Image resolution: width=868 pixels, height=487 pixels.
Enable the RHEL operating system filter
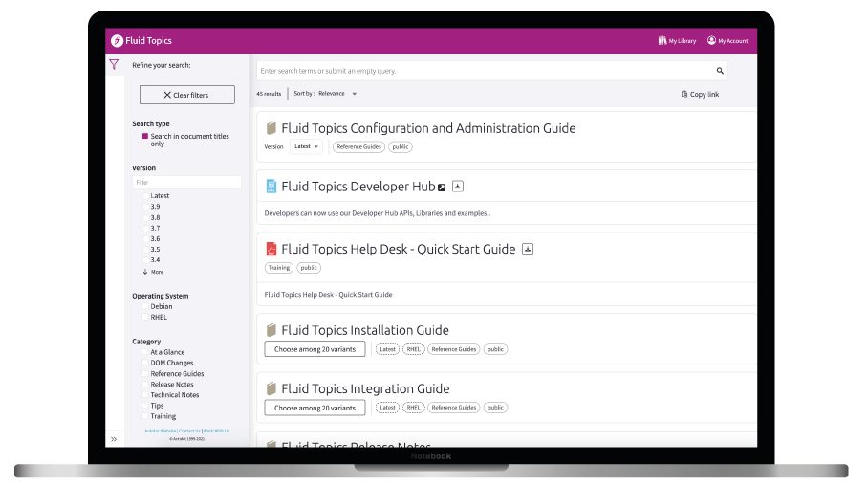(x=145, y=317)
